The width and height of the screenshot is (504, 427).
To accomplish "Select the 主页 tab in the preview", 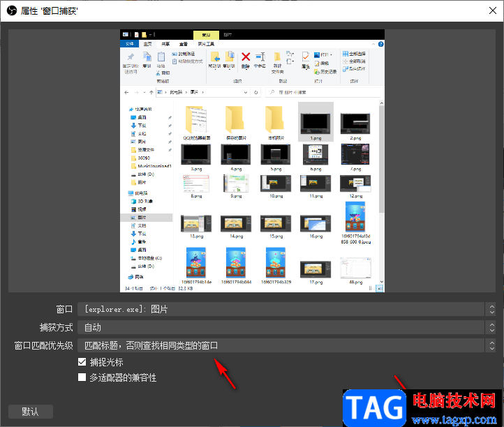I will 147,44.
